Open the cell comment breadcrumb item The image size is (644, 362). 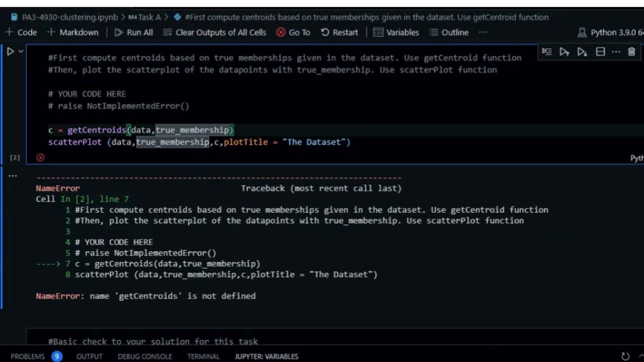point(361,17)
